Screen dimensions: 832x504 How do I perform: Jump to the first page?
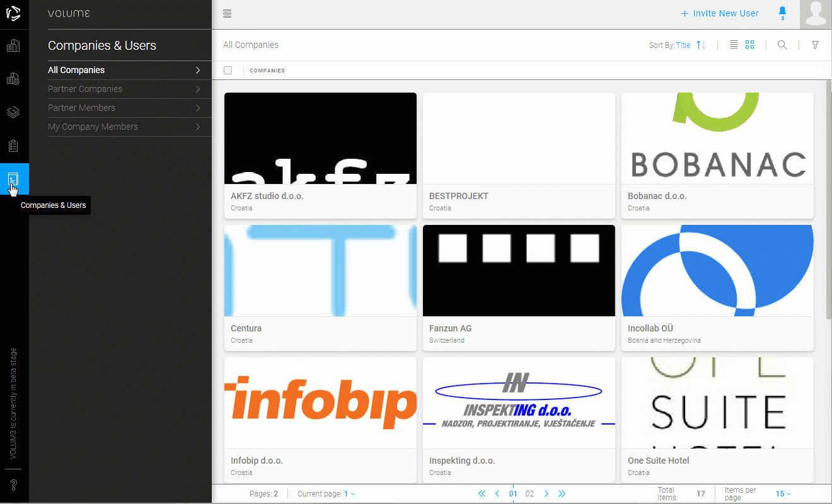(x=482, y=494)
